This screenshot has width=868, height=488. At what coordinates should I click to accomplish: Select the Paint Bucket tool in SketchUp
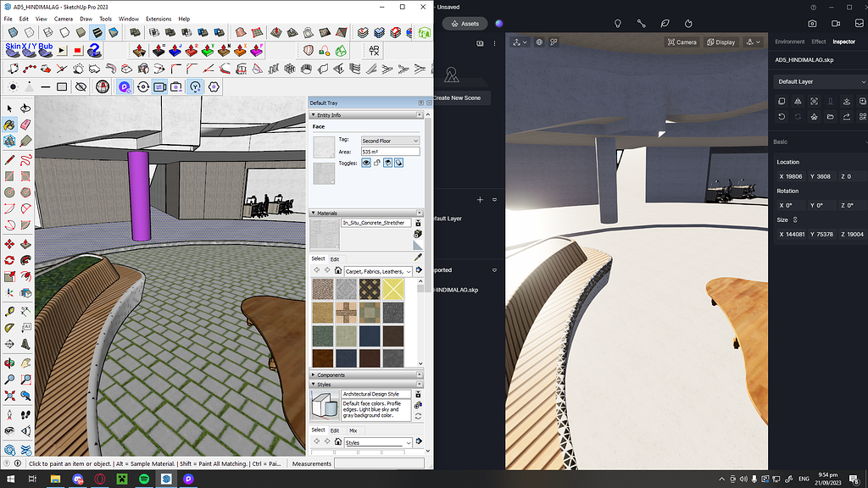pyautogui.click(x=11, y=125)
